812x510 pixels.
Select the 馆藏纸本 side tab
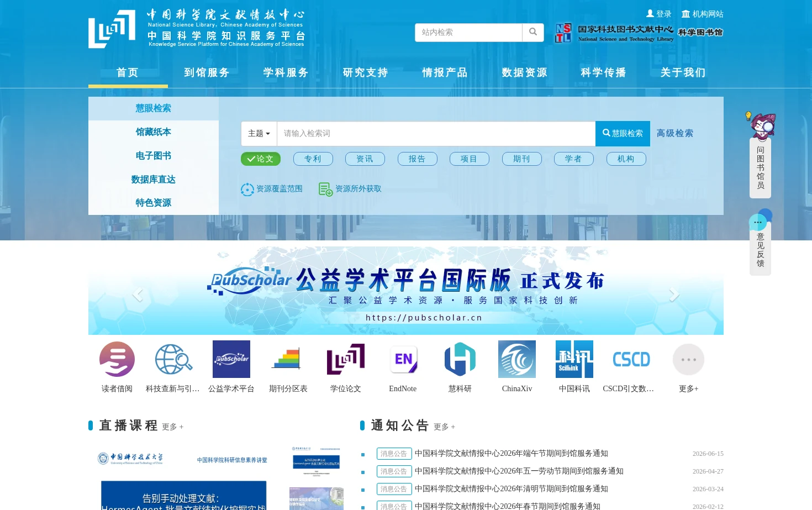pyautogui.click(x=154, y=132)
